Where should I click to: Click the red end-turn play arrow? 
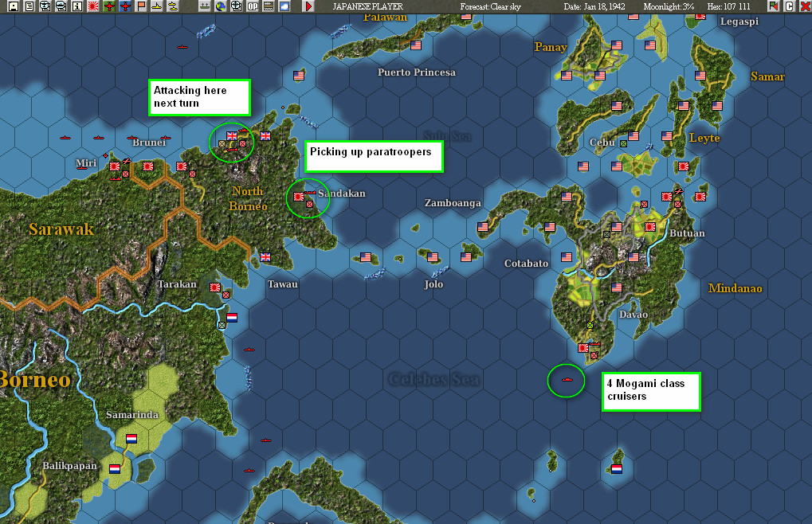point(308,6)
